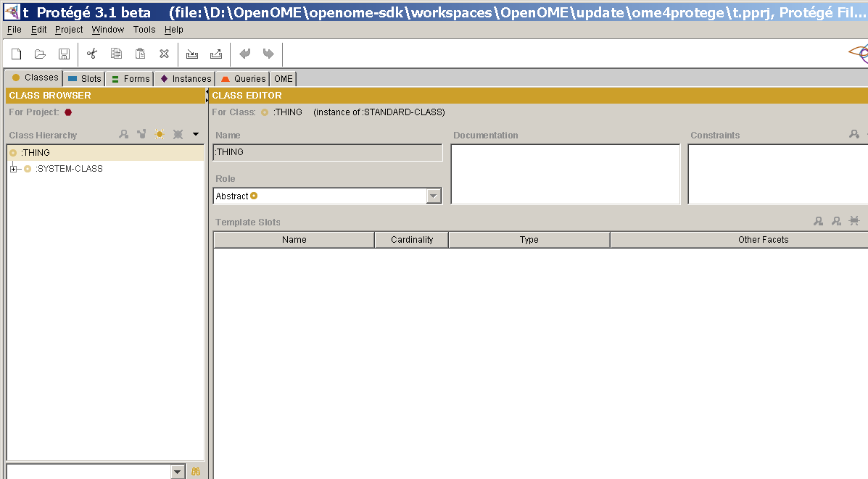Expand the :SYSTEM-CLASS tree node
The image size is (868, 479).
click(12, 167)
